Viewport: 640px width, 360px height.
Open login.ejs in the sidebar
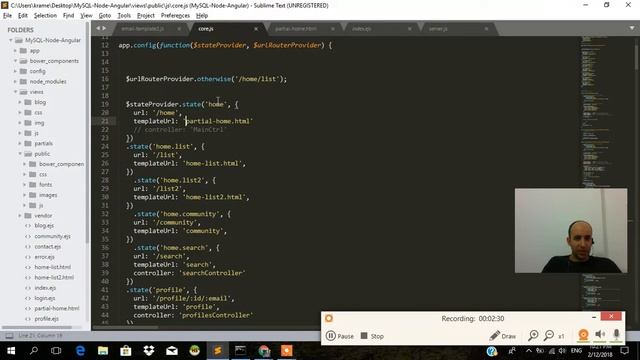(x=45, y=298)
